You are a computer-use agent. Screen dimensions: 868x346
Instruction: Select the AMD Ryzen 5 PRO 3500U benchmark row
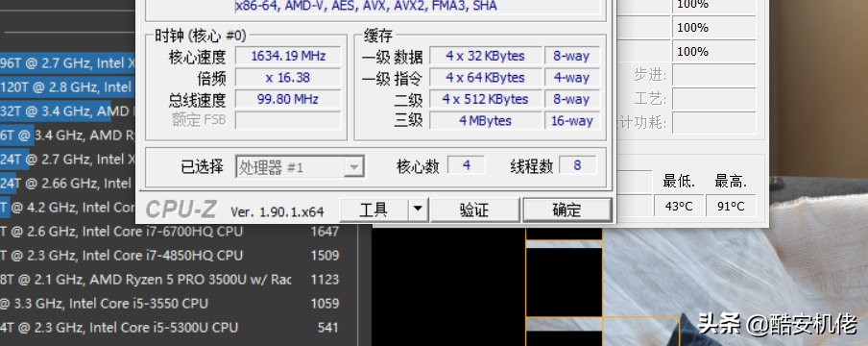[x=169, y=279]
